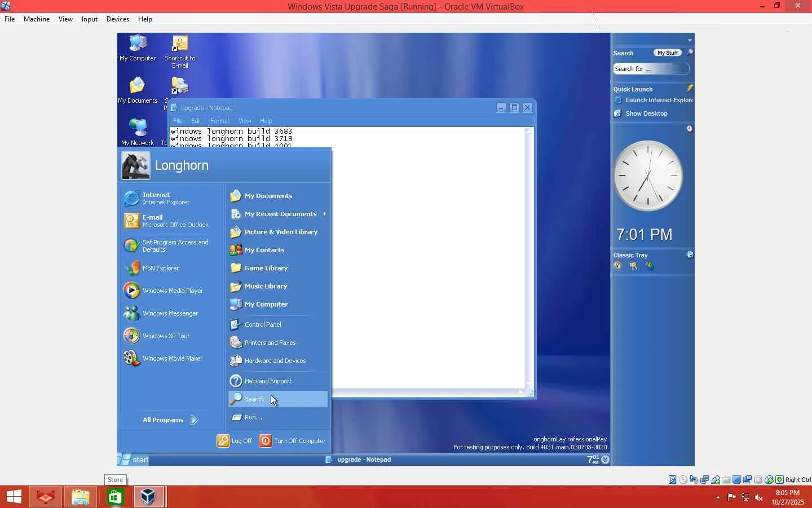This screenshot has height=508, width=812.
Task: Open Notepad View menu
Action: pos(245,121)
